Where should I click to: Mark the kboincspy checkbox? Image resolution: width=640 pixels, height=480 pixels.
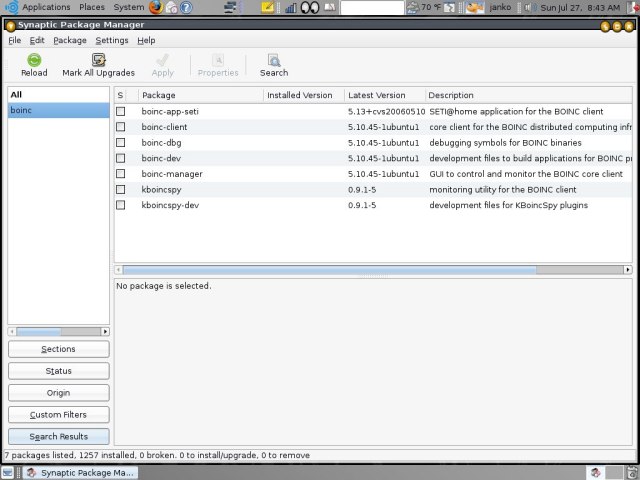[120, 189]
